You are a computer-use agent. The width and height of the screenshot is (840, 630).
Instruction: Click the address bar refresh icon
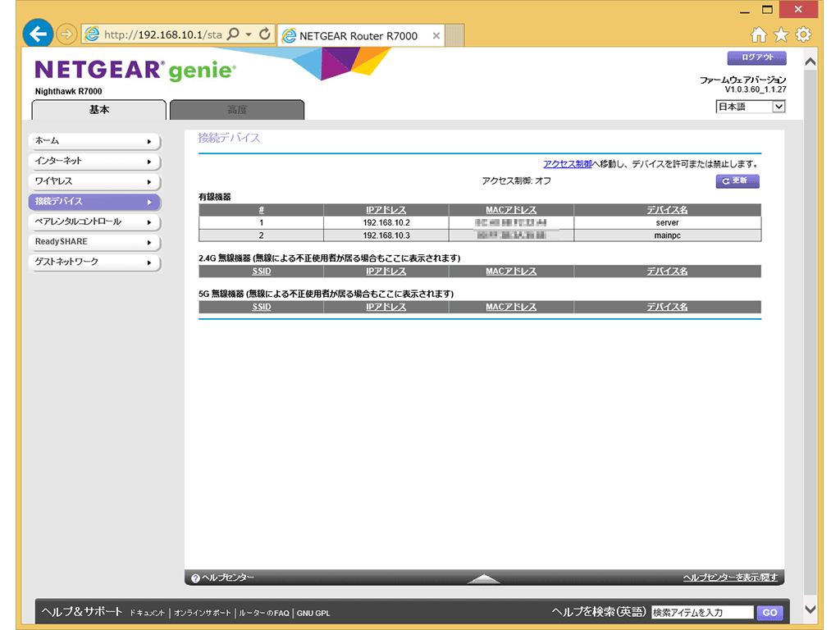coord(264,34)
